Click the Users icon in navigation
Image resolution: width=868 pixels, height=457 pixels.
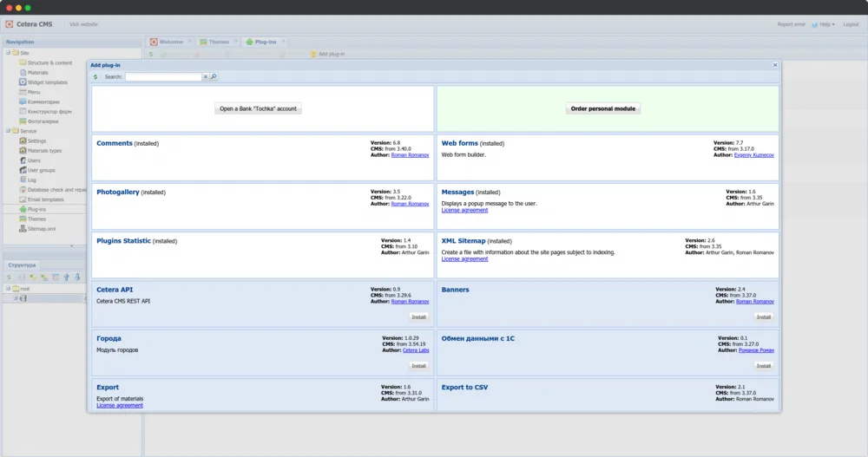click(23, 160)
